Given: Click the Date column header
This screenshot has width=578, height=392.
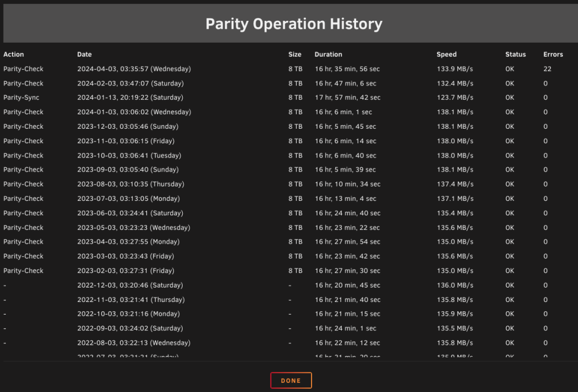Looking at the screenshot, I should click(x=84, y=54).
